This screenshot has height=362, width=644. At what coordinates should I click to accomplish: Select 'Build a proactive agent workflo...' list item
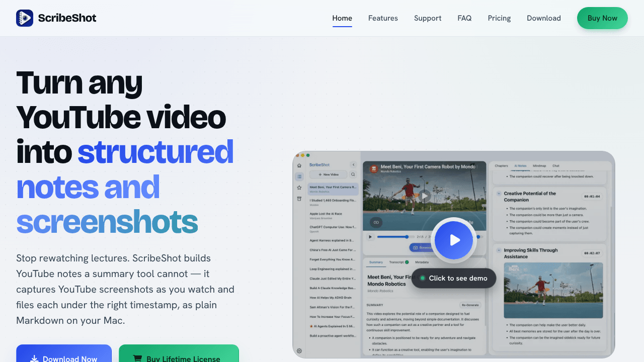(333, 336)
